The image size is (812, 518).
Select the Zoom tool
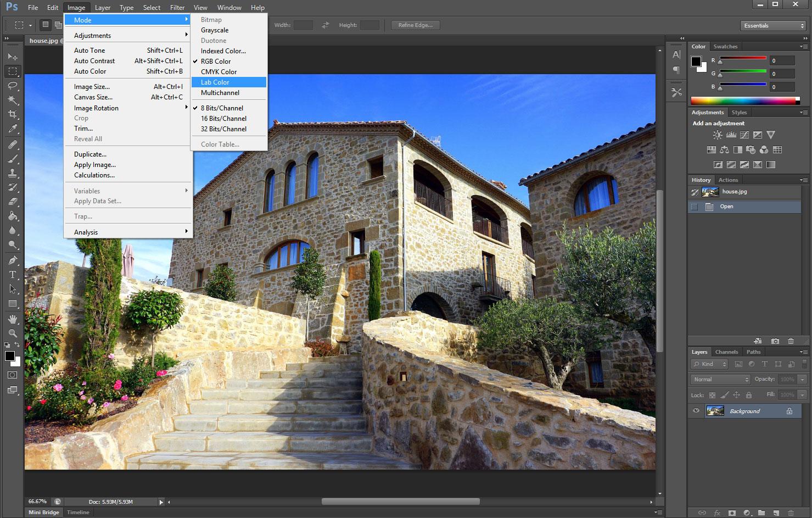(x=12, y=333)
